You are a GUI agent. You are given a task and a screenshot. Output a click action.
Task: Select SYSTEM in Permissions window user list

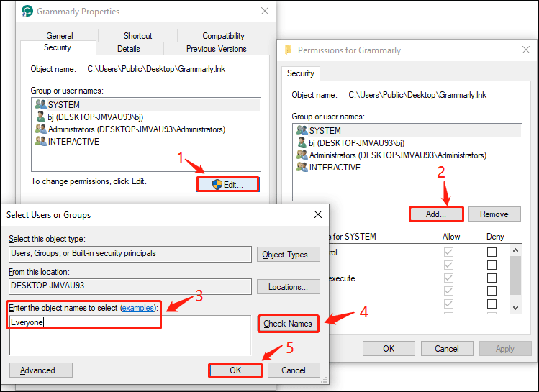point(407,131)
